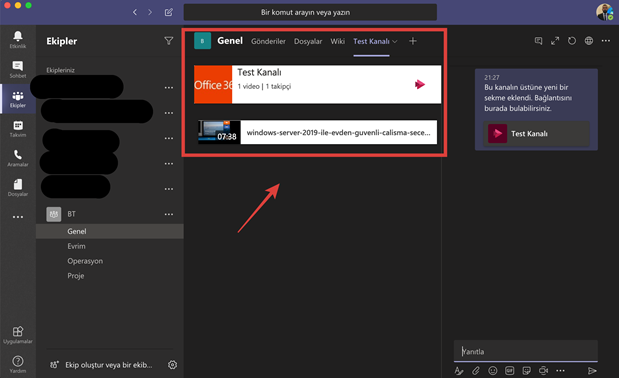Select the Test Kanalı tab
This screenshot has height=378, width=619.
pos(371,41)
